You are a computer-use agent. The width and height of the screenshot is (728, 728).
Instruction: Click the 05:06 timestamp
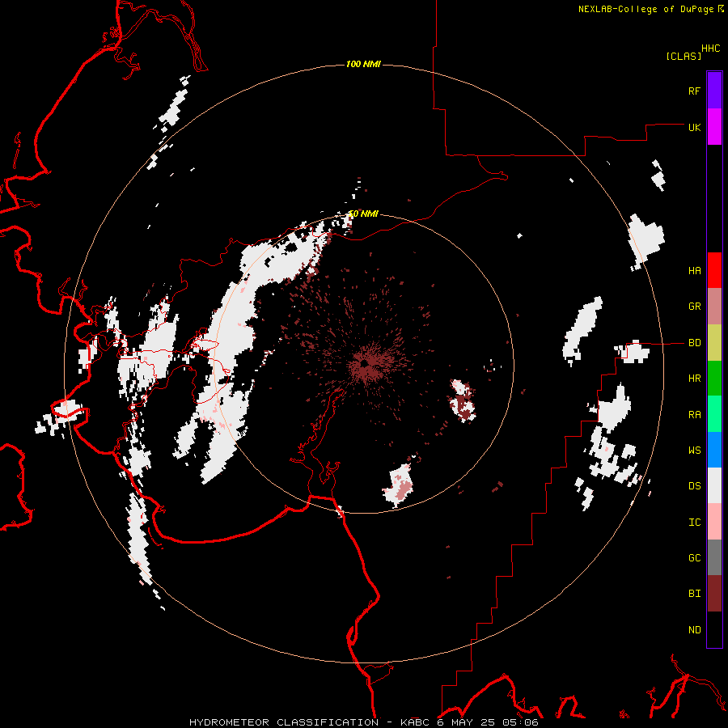(x=521, y=722)
